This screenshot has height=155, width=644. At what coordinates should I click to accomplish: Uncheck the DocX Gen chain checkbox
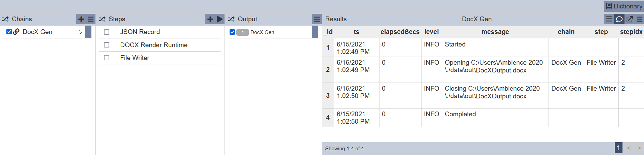tap(9, 32)
